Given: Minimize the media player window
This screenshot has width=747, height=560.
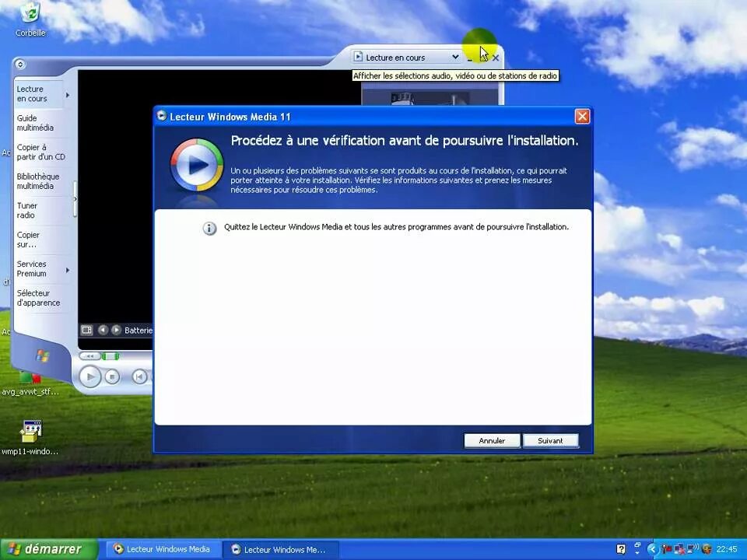Looking at the screenshot, I should (x=470, y=58).
